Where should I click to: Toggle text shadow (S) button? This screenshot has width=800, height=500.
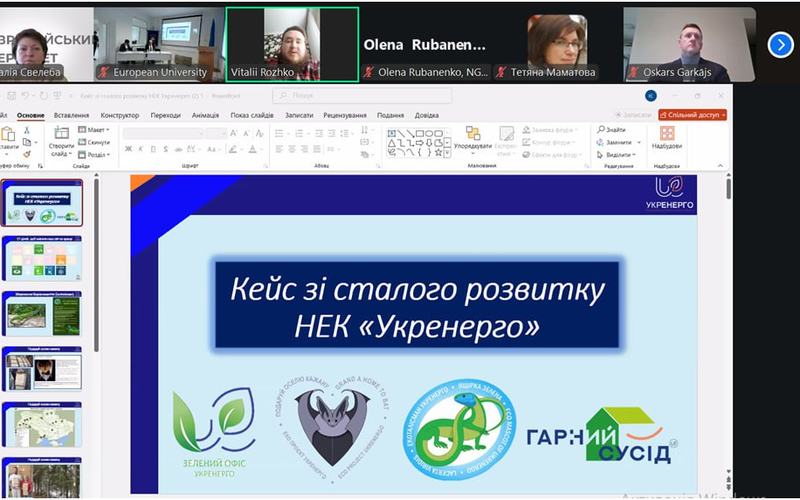[x=165, y=149]
